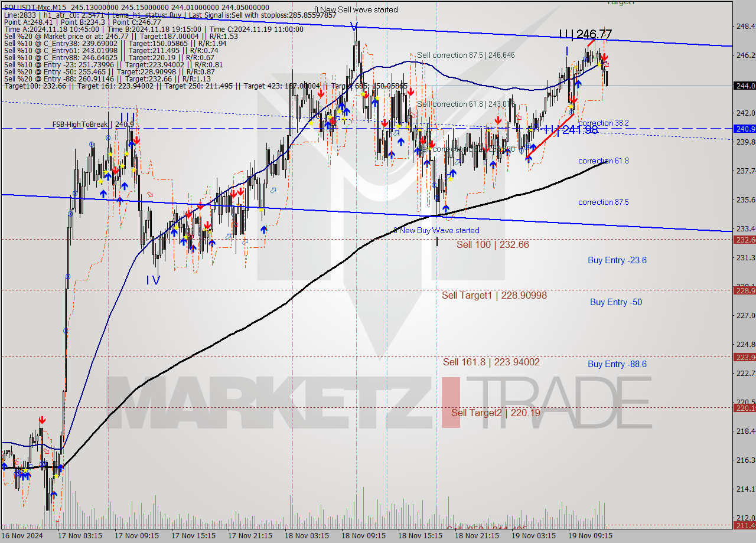Click '18 Nov 09:15' on time axis
This screenshot has width=756, height=543.
point(363,536)
